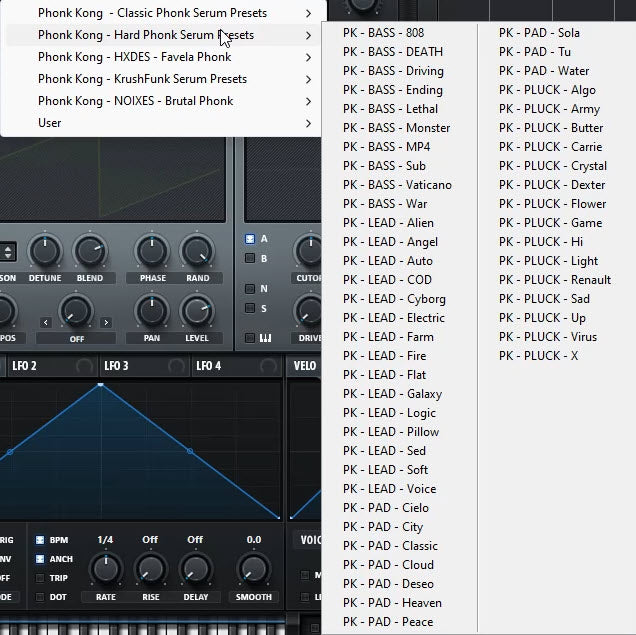Click the previous warp mode left arrow
Viewport: 636px width, 635px height.
pos(45,322)
